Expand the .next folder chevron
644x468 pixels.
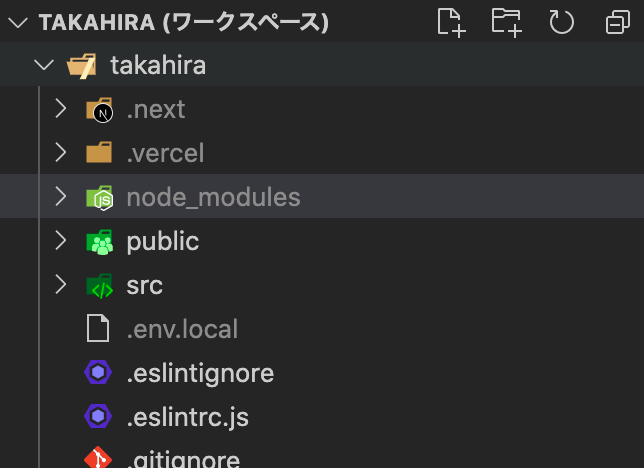coord(60,109)
